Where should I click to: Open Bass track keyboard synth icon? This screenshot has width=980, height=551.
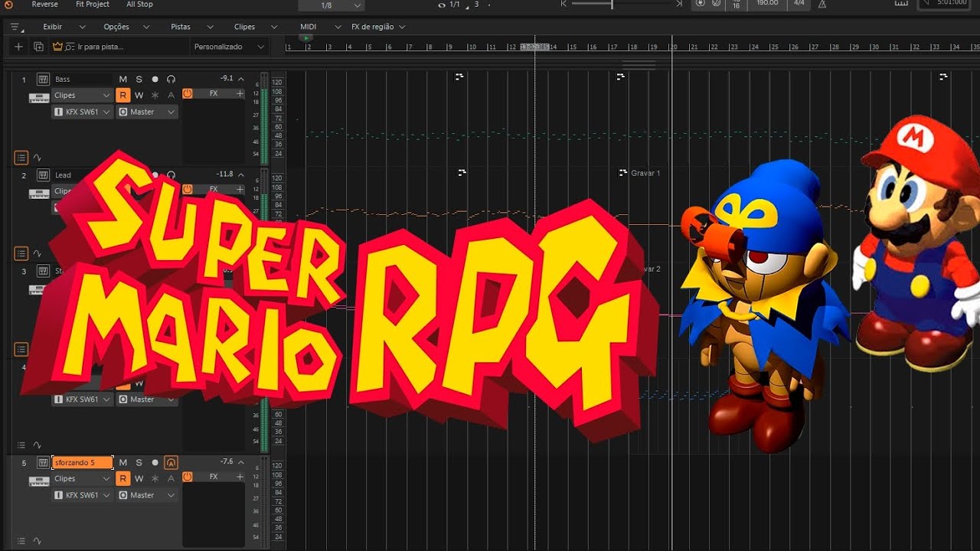click(38, 97)
